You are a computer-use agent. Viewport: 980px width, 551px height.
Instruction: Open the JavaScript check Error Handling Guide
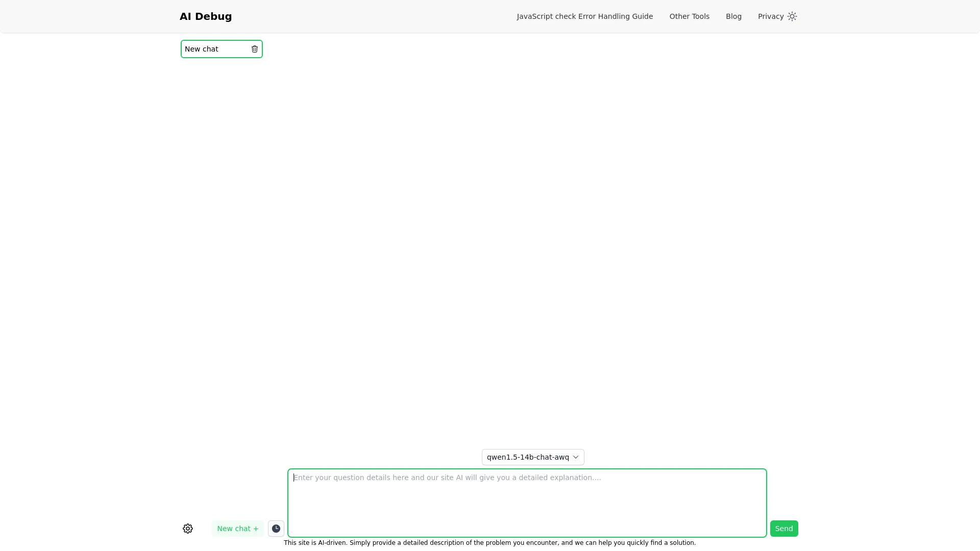point(584,16)
